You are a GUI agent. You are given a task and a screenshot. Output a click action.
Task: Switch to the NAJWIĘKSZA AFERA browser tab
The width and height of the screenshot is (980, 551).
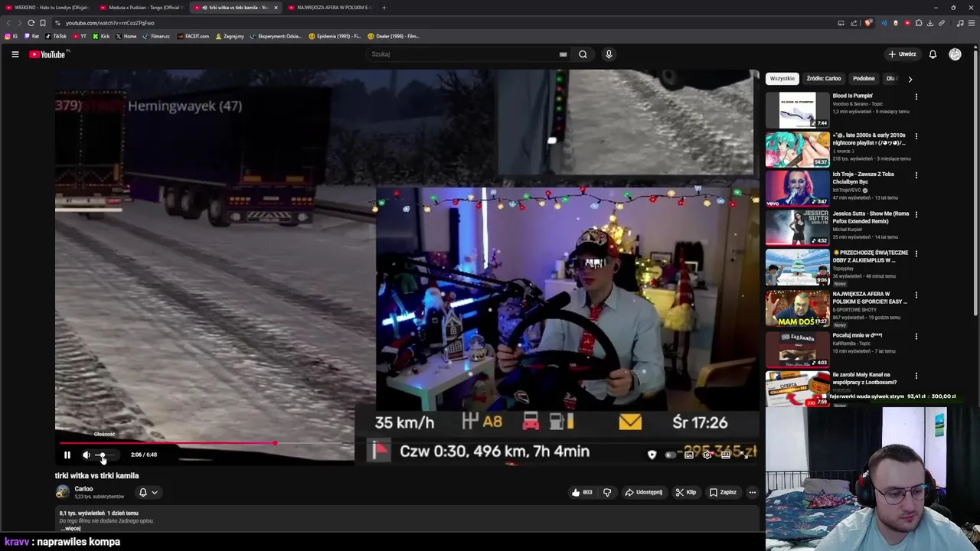pyautogui.click(x=331, y=8)
